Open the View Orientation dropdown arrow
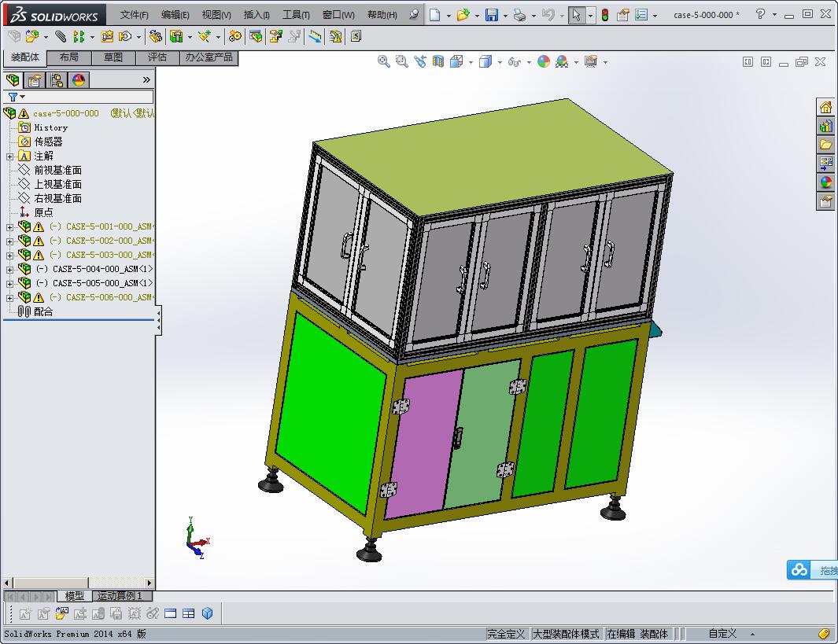 pyautogui.click(x=471, y=61)
